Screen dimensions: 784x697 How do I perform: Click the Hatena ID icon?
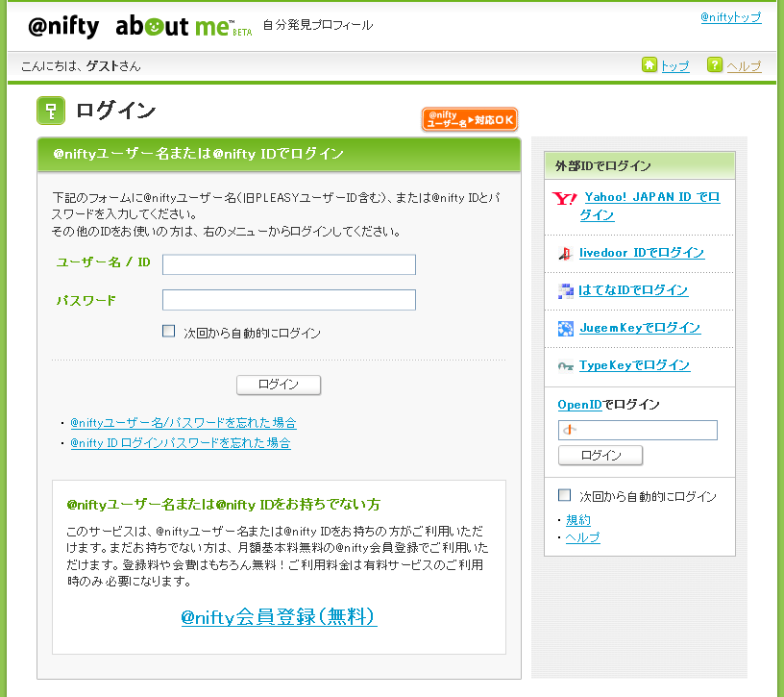(x=565, y=290)
